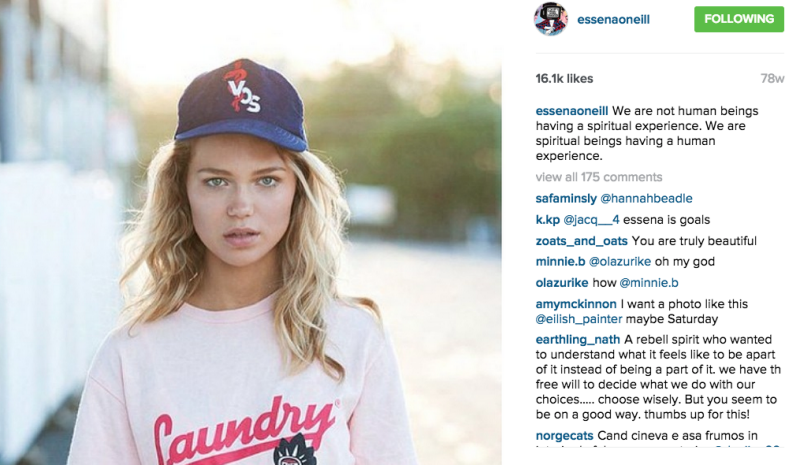Expand view all 175 comments
The image size is (800, 465).
(x=599, y=177)
